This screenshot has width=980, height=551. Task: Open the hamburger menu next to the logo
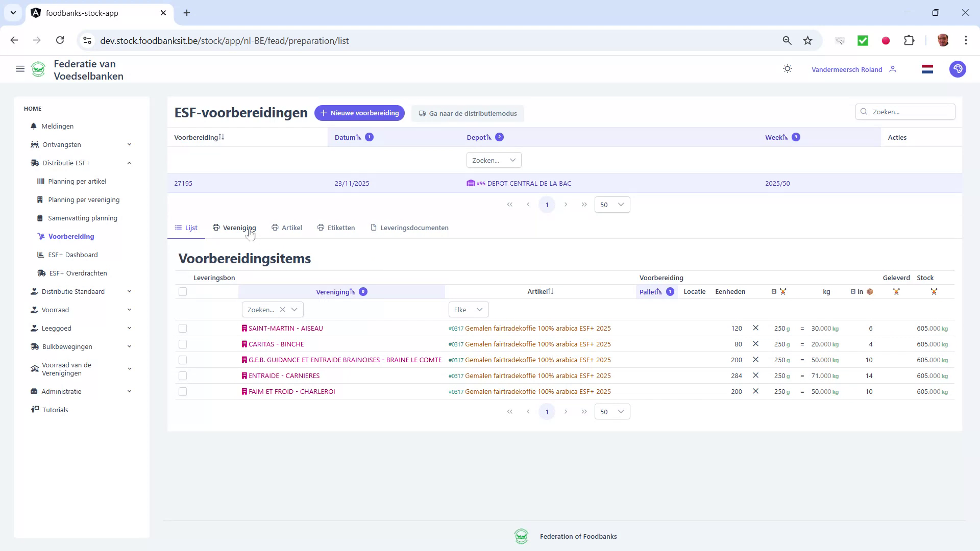click(20, 69)
